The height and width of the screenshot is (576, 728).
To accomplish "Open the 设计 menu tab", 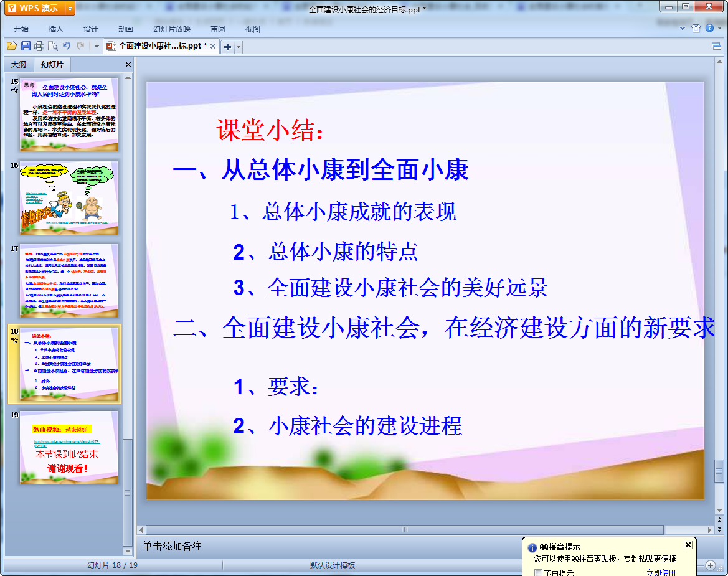I will coord(90,29).
